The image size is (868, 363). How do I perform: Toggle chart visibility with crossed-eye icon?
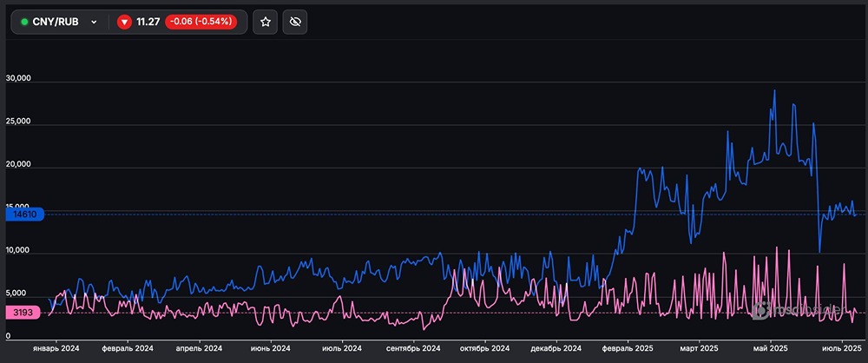point(295,22)
